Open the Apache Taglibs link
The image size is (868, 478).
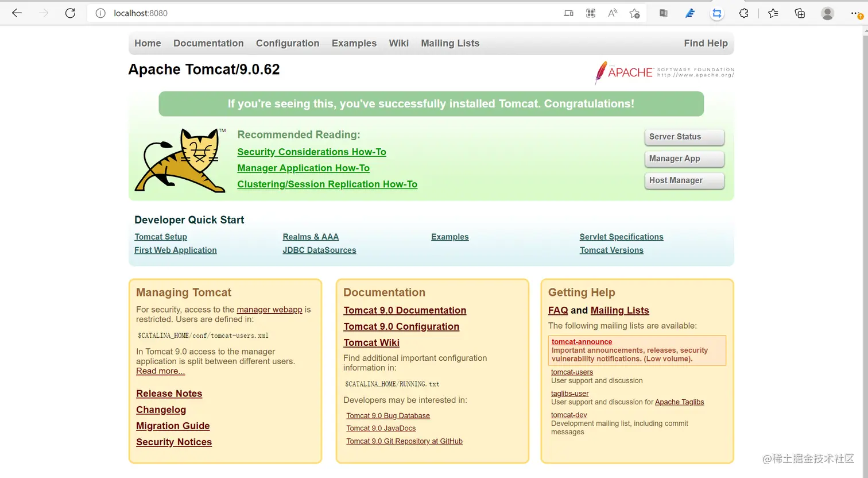point(680,402)
